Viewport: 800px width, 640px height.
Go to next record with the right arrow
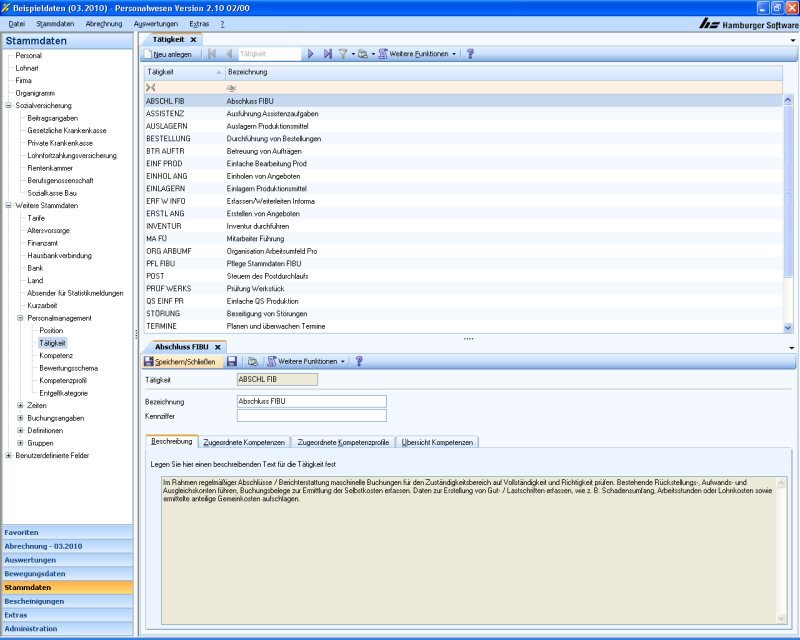311,54
